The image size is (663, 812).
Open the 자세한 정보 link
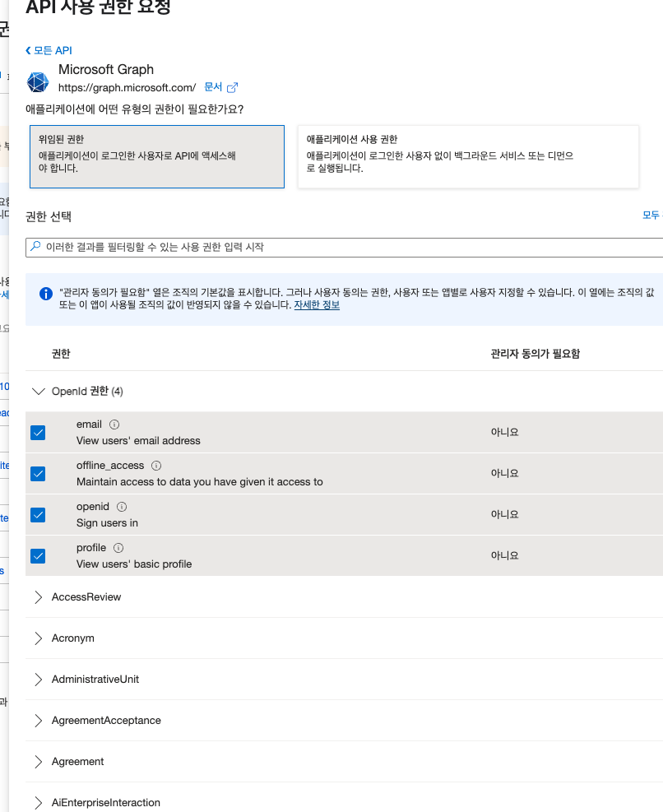point(317,305)
